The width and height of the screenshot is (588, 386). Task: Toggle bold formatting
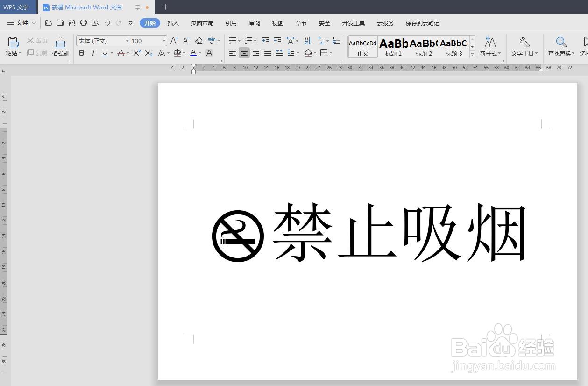pos(82,53)
